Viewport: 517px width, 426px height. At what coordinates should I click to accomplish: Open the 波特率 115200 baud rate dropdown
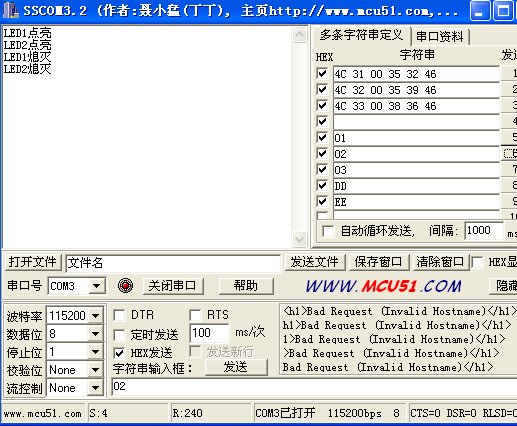pyautogui.click(x=95, y=315)
